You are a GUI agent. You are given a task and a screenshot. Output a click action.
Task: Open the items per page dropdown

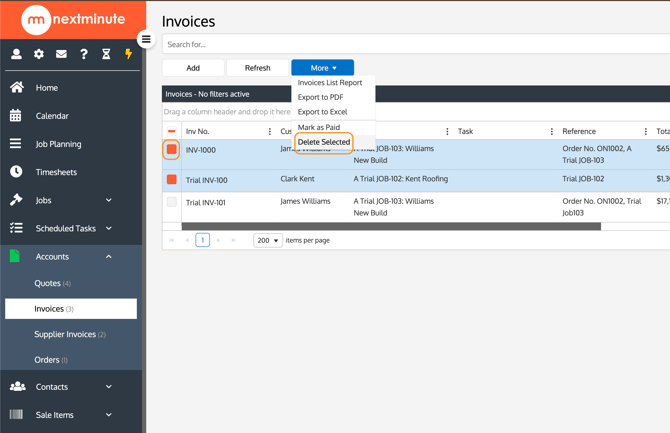click(267, 240)
